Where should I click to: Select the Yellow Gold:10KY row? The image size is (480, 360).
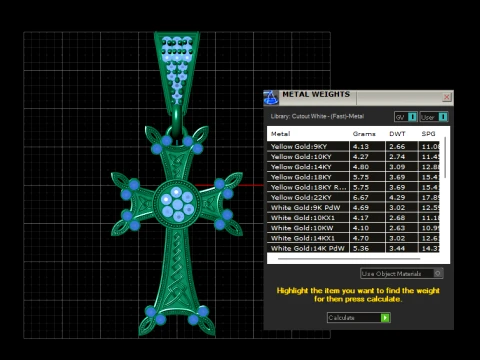point(353,157)
